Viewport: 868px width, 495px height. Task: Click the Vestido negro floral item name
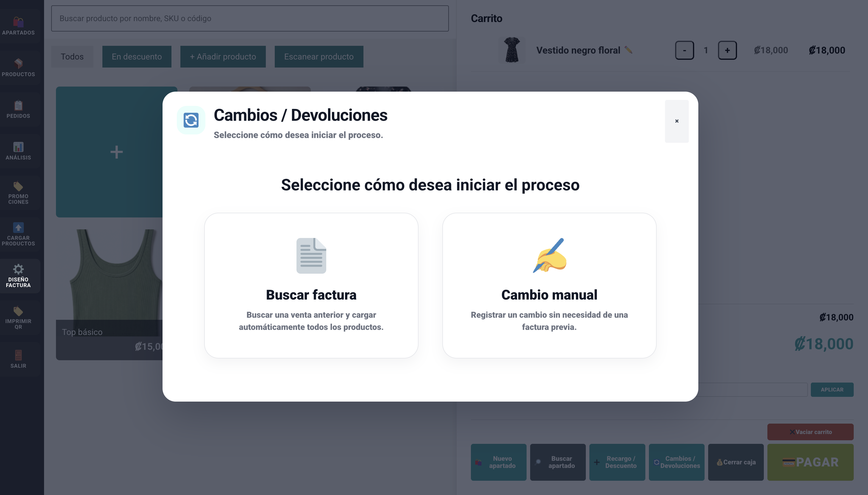(x=578, y=50)
